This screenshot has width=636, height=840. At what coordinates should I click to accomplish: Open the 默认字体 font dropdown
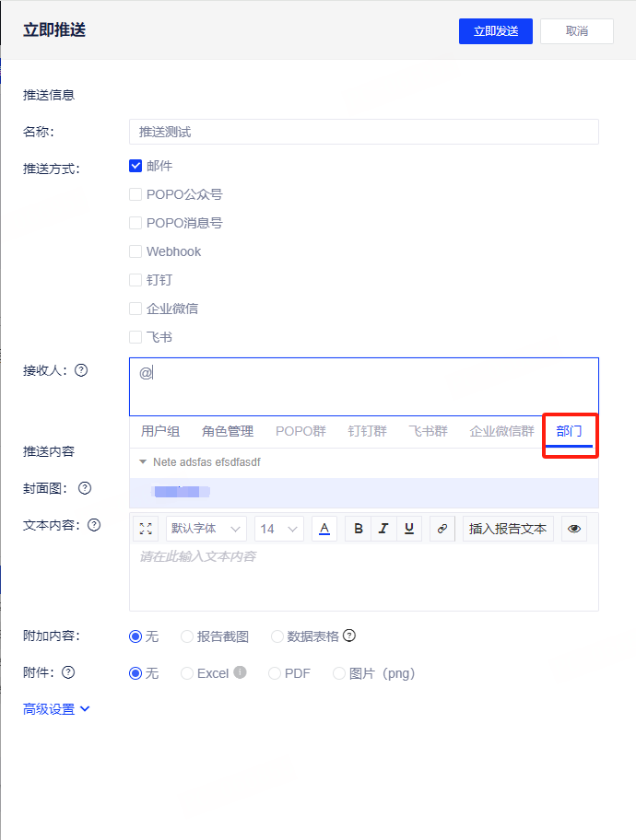pos(206,529)
